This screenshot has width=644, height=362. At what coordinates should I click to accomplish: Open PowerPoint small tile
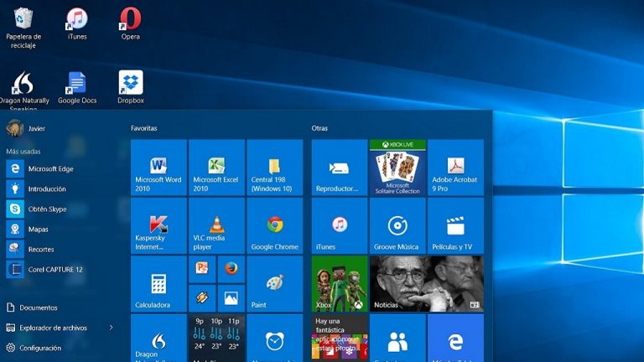202,269
